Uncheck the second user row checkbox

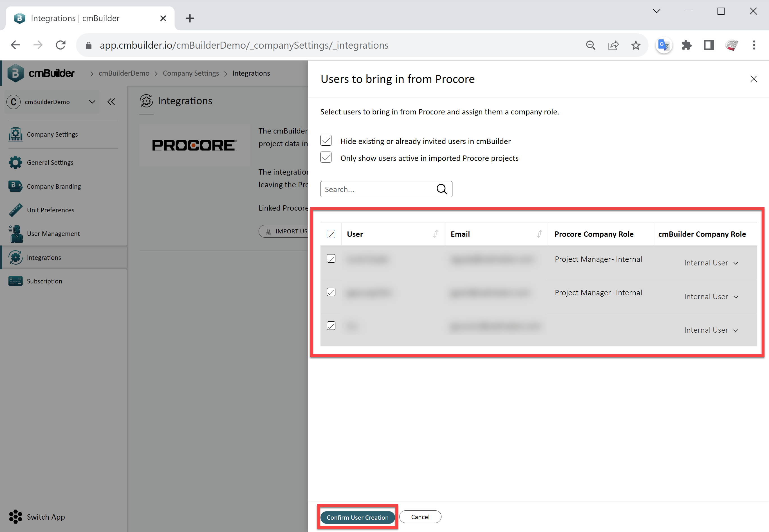(331, 292)
